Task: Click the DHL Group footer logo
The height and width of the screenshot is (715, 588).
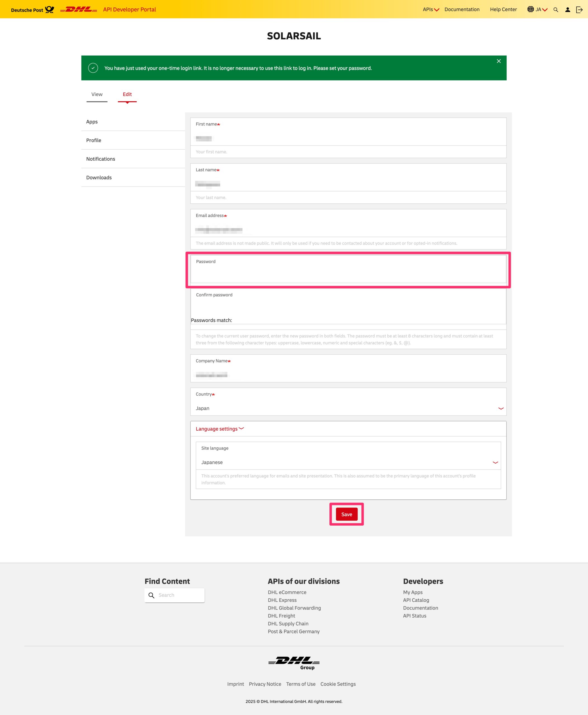Action: point(294,662)
